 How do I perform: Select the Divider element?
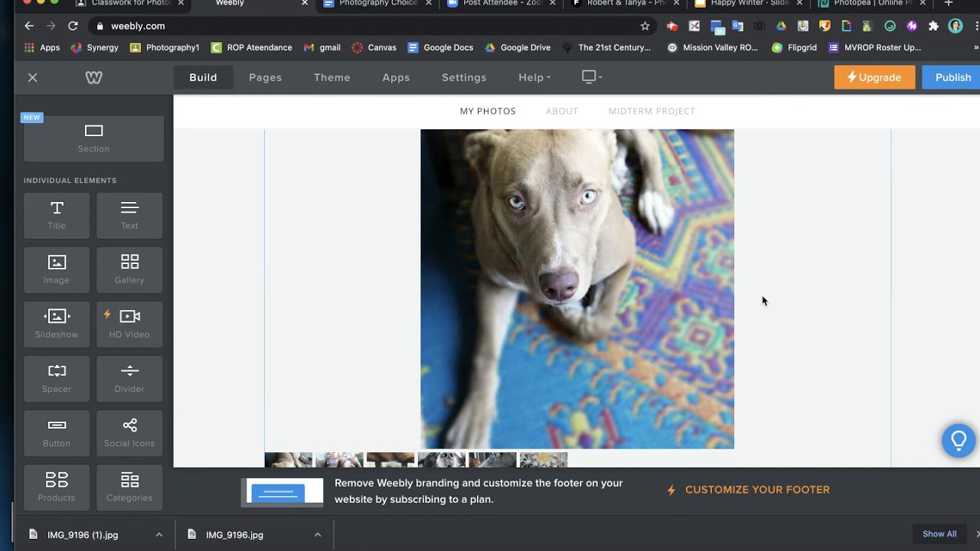[x=129, y=378]
